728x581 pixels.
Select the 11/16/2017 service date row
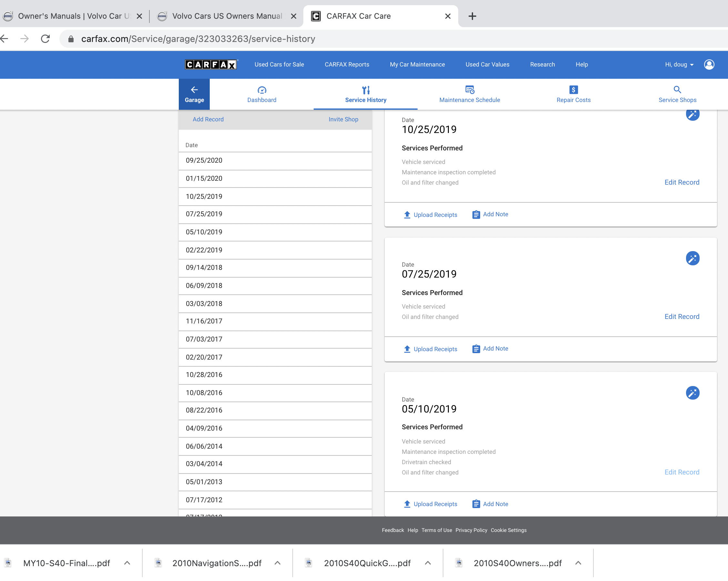pos(275,321)
